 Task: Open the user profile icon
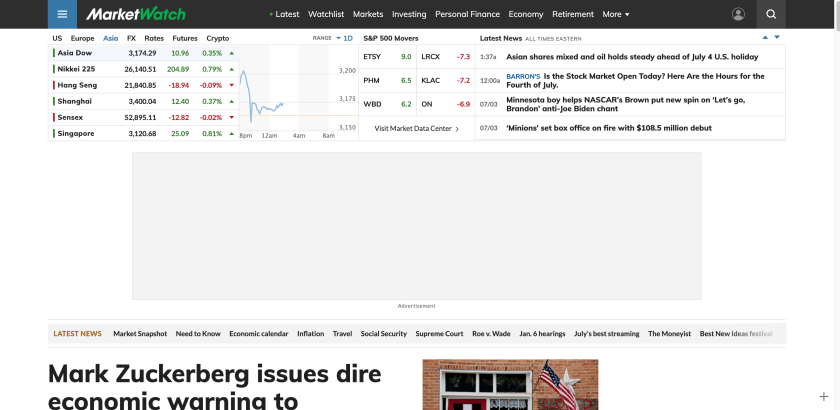[738, 14]
